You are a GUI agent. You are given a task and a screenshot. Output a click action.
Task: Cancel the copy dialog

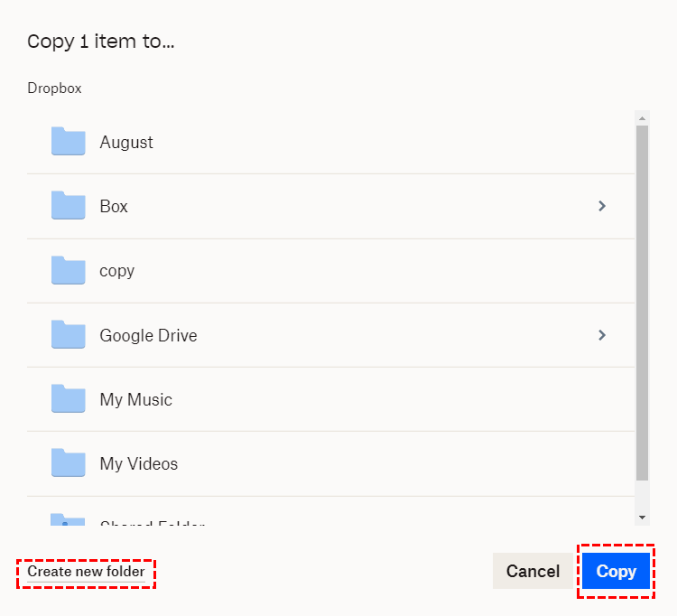533,572
